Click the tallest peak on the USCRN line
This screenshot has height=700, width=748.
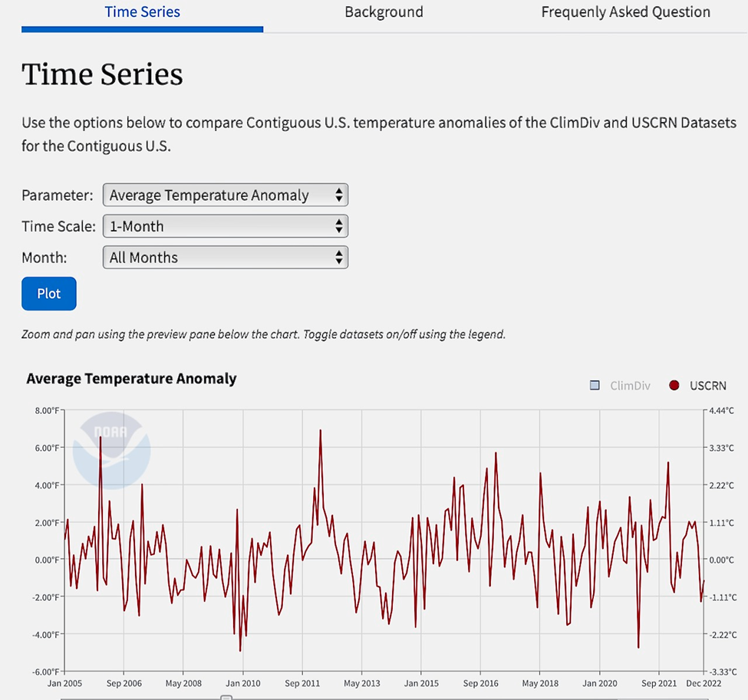click(320, 431)
